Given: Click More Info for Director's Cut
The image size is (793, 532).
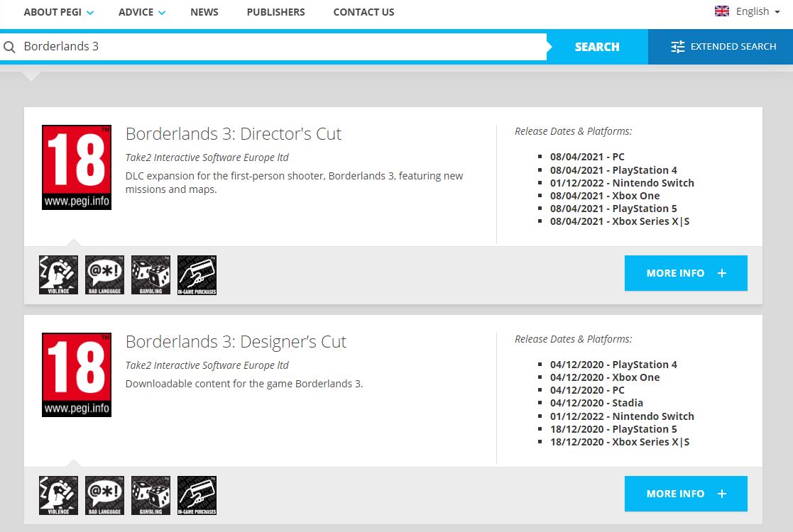Looking at the screenshot, I should point(686,273).
